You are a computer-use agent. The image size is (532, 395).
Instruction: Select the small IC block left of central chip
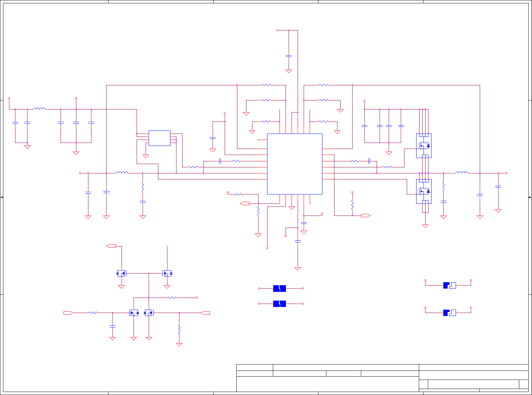159,138
